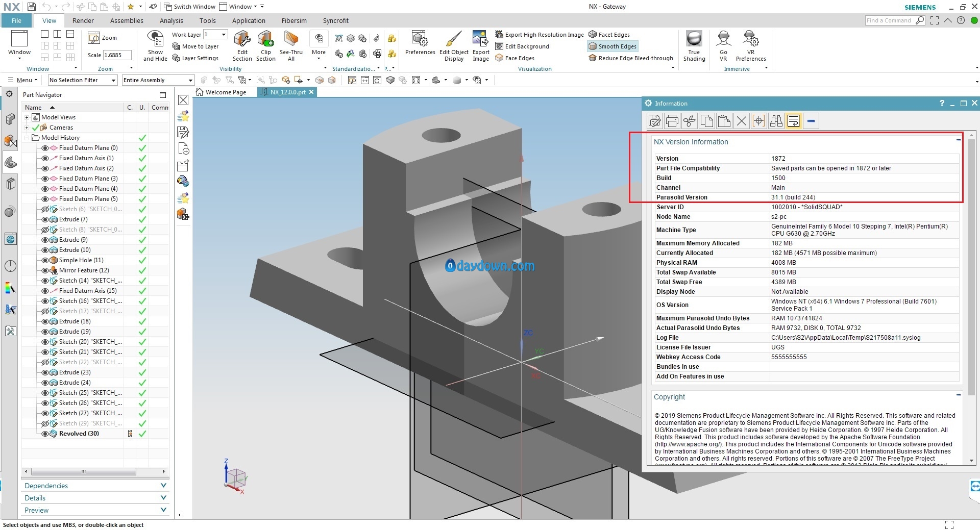Open the Part Navigator settings gear
This screenshot has width=980, height=530.
pyautogui.click(x=9, y=94)
